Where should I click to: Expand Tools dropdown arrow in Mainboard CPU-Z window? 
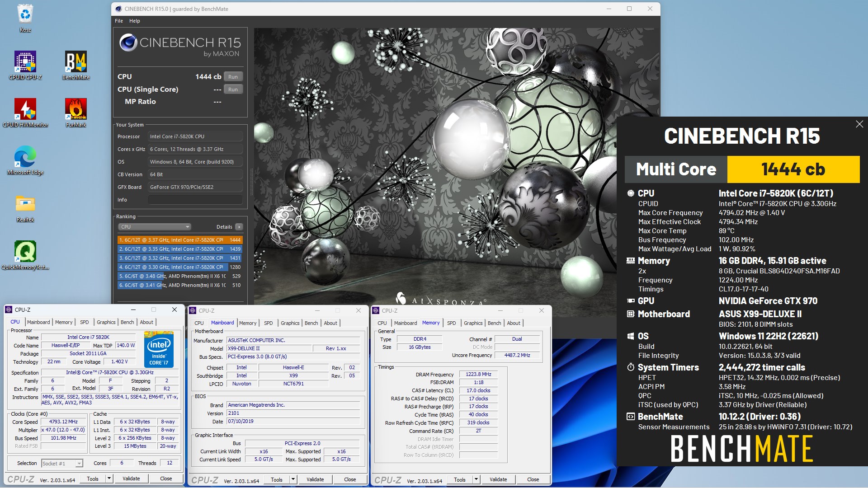tap(293, 479)
